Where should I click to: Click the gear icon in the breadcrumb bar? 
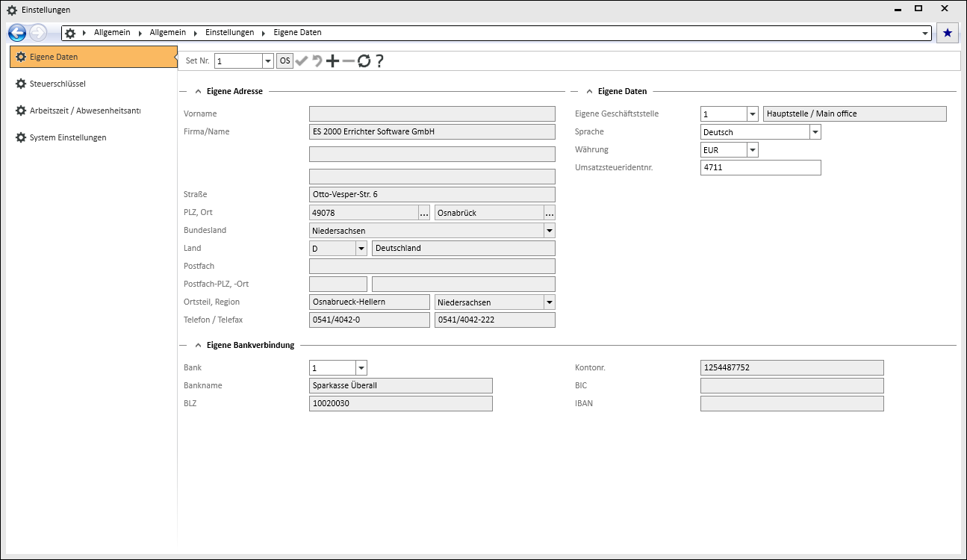(70, 33)
